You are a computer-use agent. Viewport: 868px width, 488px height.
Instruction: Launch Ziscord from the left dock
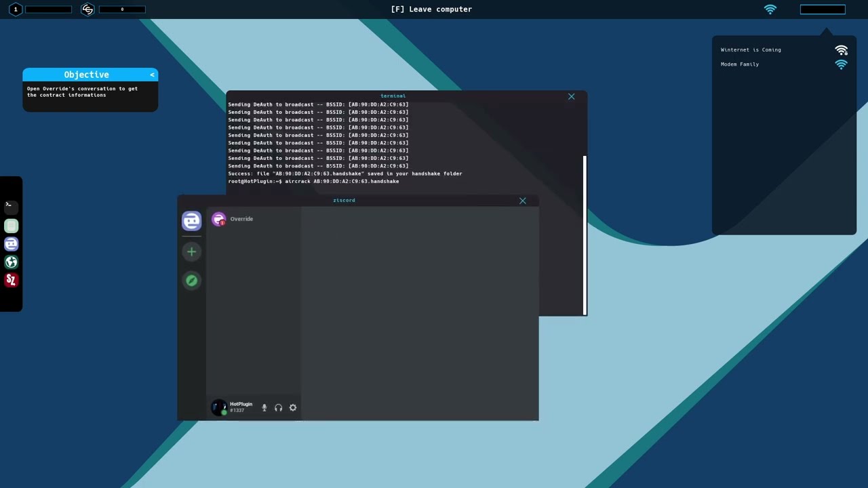coord(11,244)
